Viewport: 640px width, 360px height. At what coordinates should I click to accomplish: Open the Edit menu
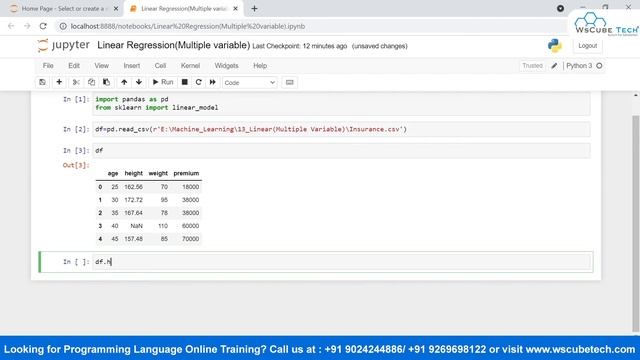click(x=74, y=66)
